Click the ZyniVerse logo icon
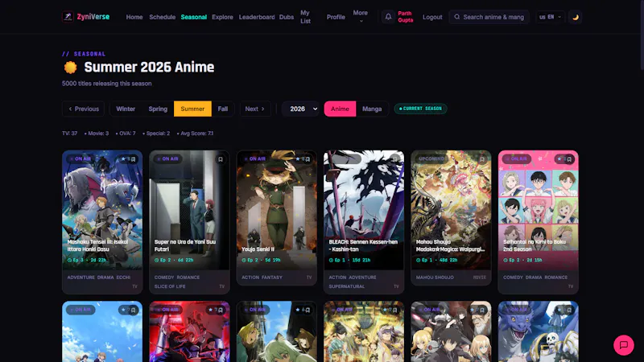 [x=68, y=17]
